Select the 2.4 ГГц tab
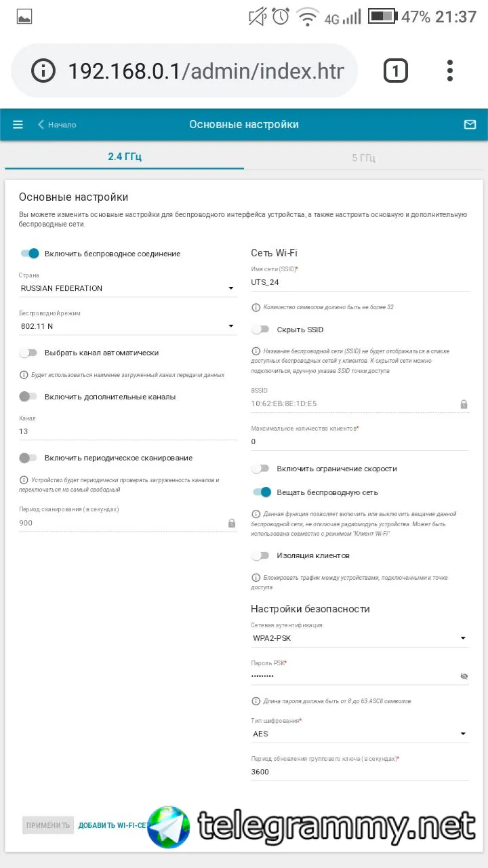Viewport: 488px width, 868px height. [x=125, y=157]
